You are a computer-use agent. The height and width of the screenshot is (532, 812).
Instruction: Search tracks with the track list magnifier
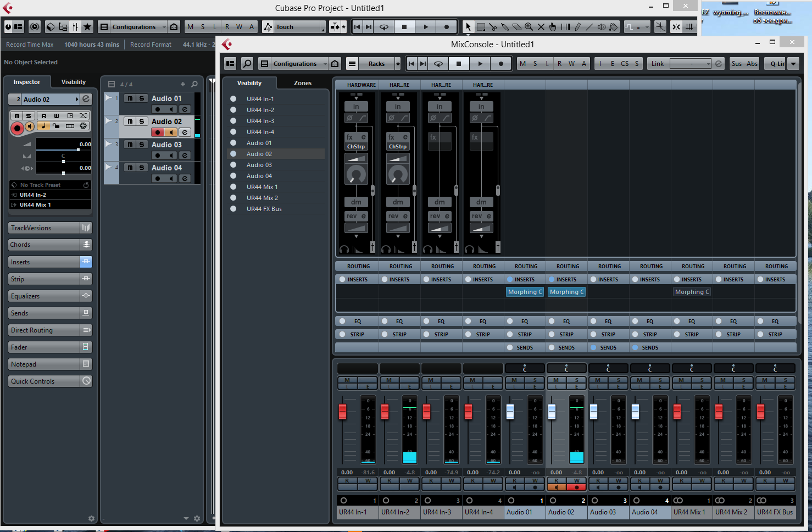[x=194, y=84]
